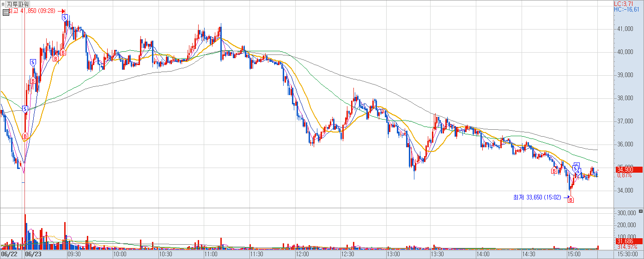
Task: Click the 15:30:00 closing time label
Action: point(627,254)
